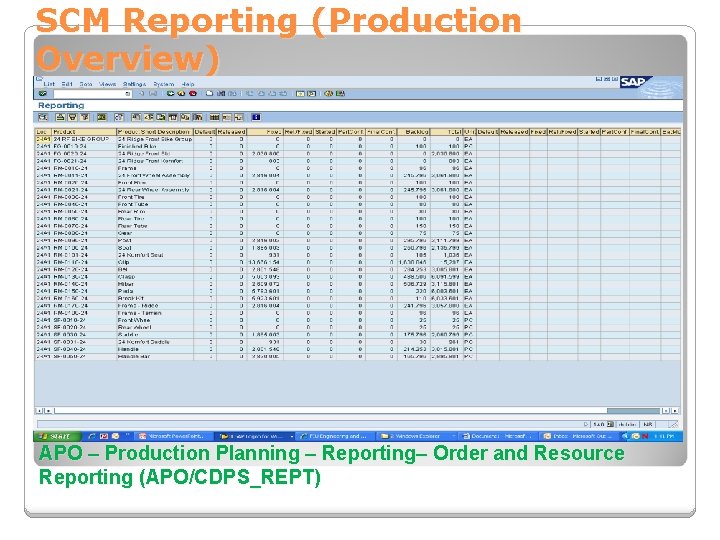Set a filter on the list
The height and width of the screenshot is (540, 720).
point(85,118)
